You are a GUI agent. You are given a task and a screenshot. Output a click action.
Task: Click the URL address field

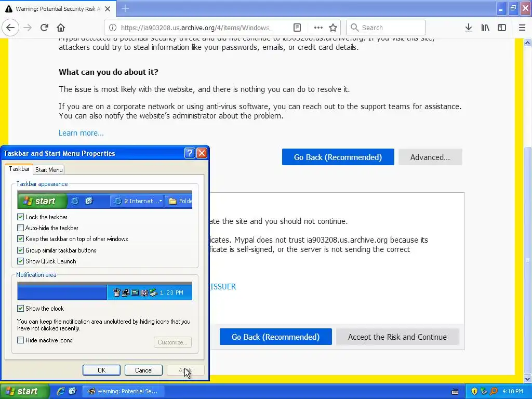pos(196,28)
